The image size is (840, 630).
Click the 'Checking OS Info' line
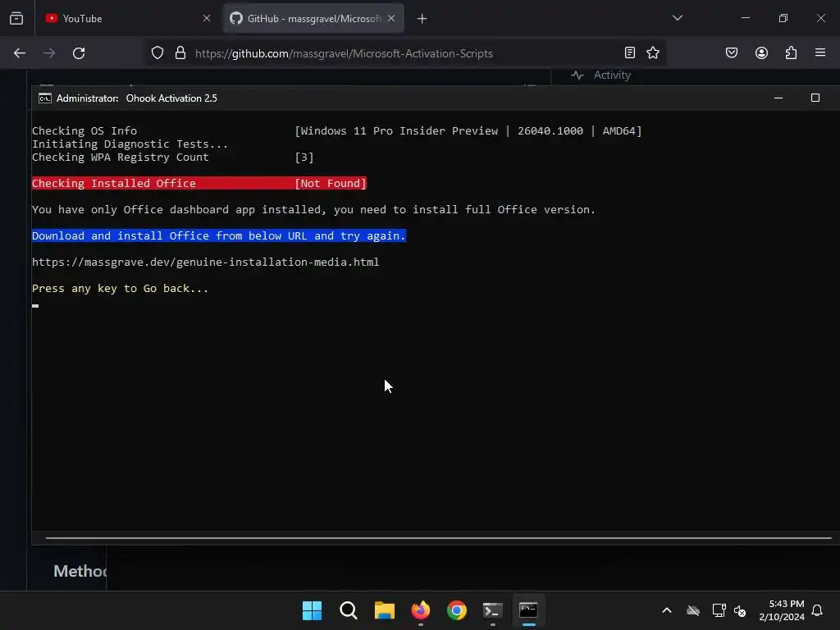coord(336,130)
